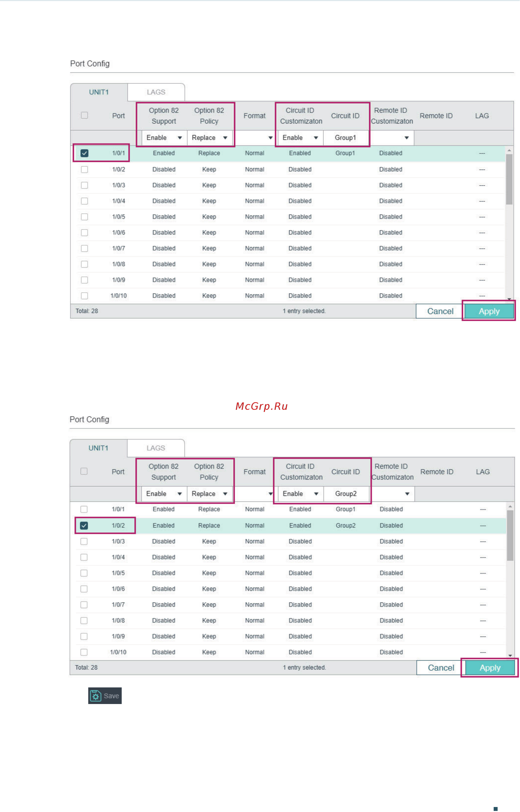Check port 1/0/1 checkbox in the lower table

point(84,509)
